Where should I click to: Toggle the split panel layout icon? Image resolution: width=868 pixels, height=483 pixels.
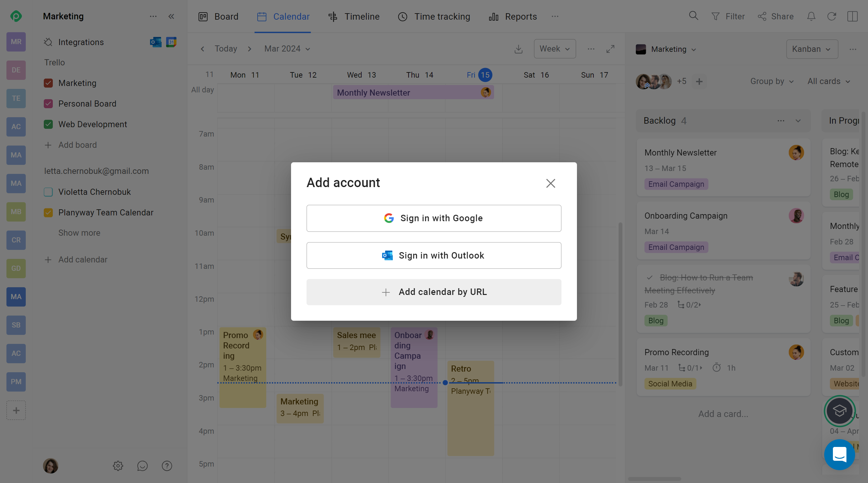[x=852, y=16]
